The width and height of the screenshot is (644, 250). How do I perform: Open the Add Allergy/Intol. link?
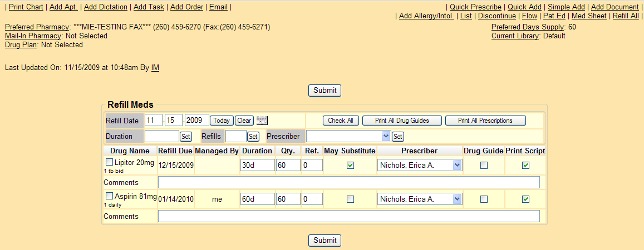(426, 16)
